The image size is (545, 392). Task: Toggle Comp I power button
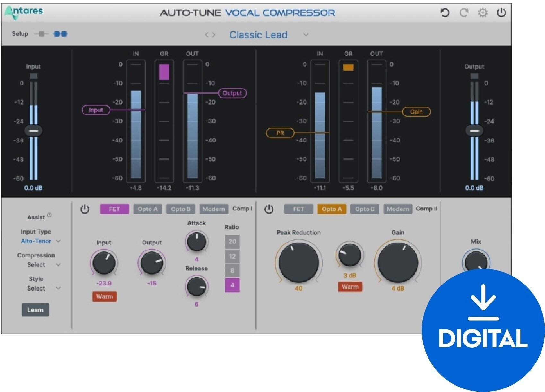[85, 209]
